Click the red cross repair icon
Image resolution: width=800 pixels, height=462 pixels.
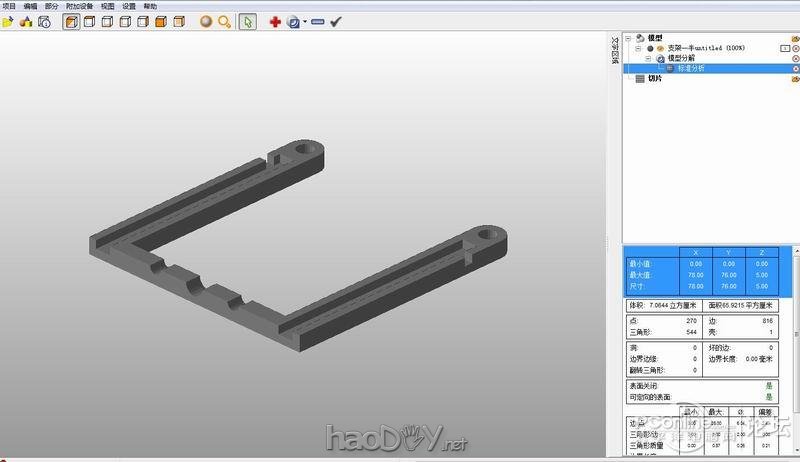pos(275,21)
